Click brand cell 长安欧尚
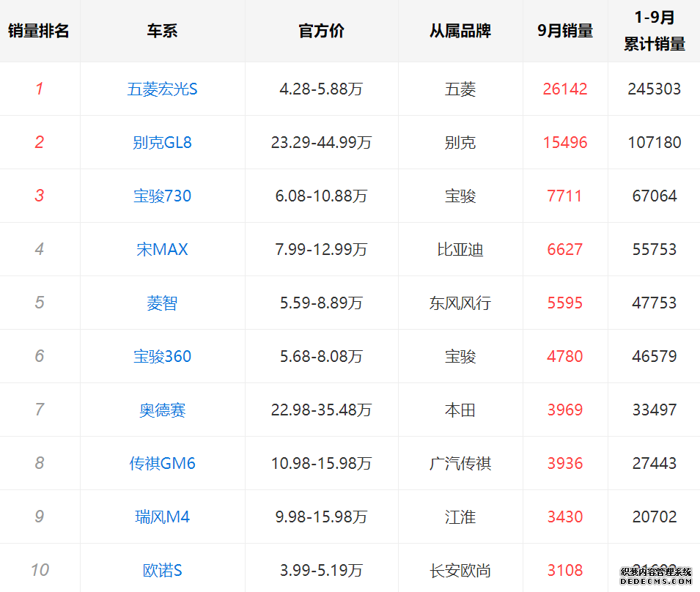700x592 pixels. click(x=460, y=571)
